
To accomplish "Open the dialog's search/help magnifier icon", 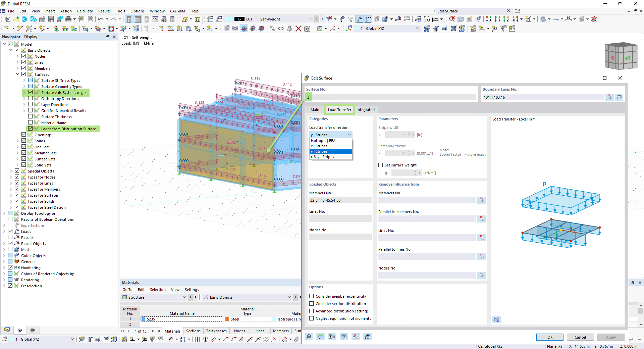I will click(x=309, y=337).
